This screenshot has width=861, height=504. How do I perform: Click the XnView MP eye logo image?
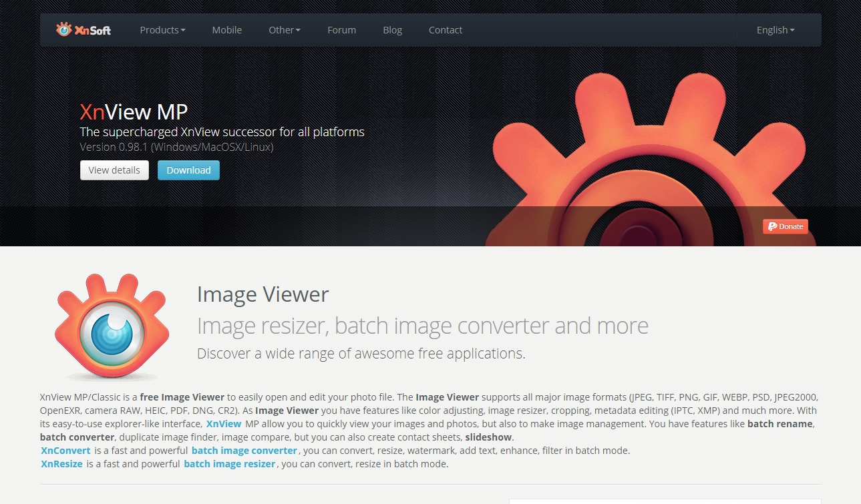pyautogui.click(x=112, y=325)
